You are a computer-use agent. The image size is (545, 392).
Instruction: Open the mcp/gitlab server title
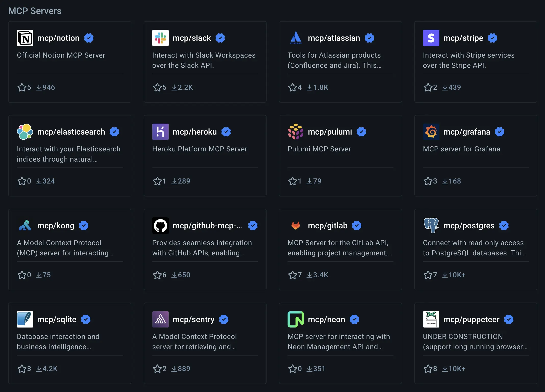[x=328, y=226]
